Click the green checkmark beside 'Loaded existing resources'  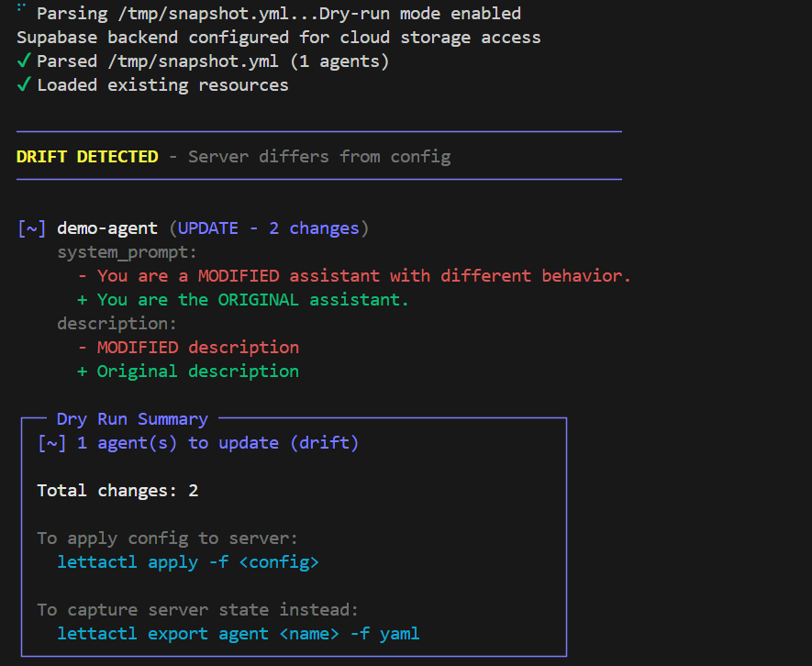click(x=24, y=83)
